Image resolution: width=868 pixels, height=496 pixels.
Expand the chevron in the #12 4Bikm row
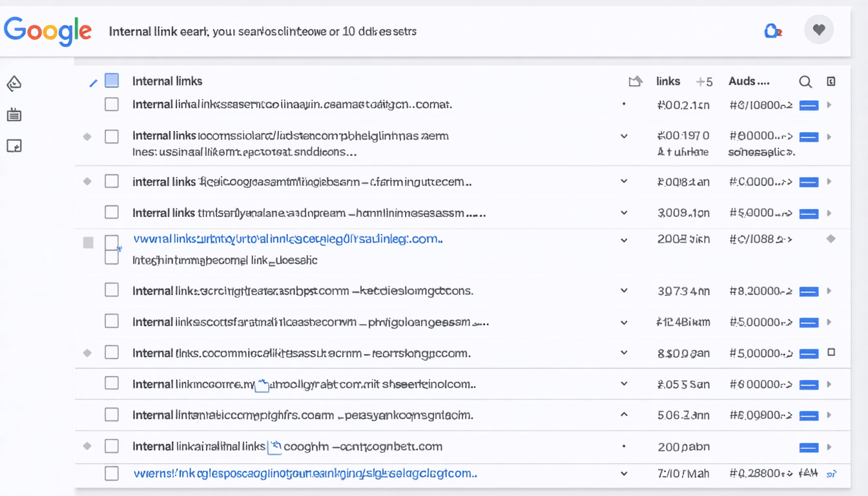point(624,322)
